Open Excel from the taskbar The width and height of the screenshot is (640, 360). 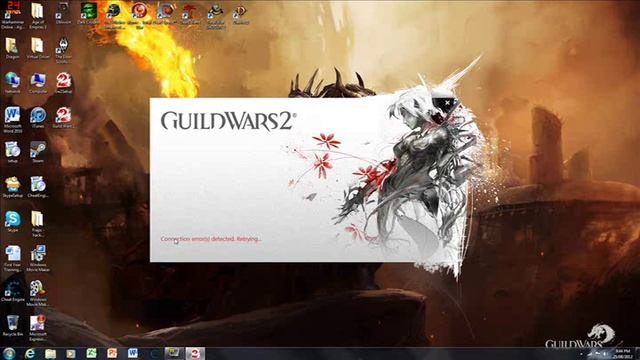pos(91,353)
